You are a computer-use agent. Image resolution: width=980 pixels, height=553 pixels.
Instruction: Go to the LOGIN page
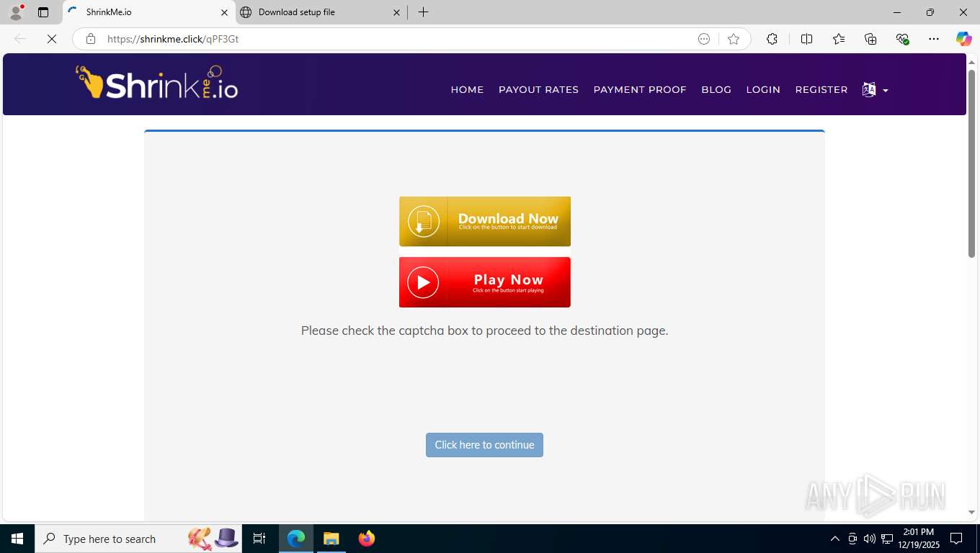(x=763, y=90)
